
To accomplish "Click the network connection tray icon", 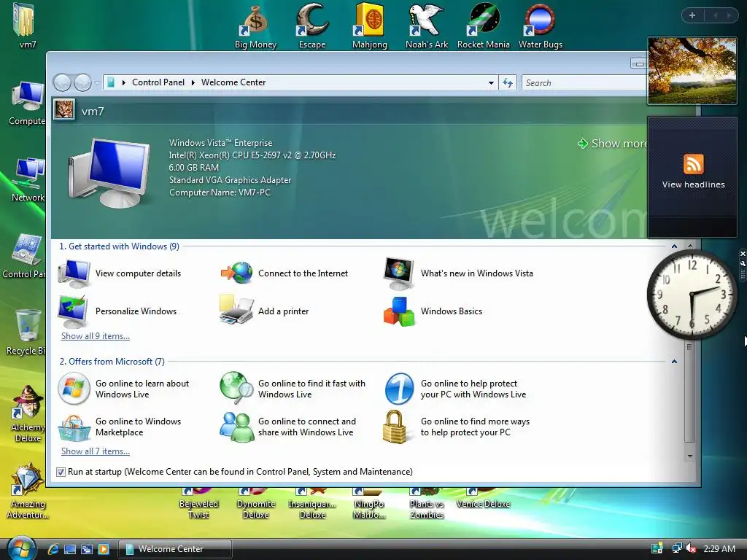I will (677, 548).
